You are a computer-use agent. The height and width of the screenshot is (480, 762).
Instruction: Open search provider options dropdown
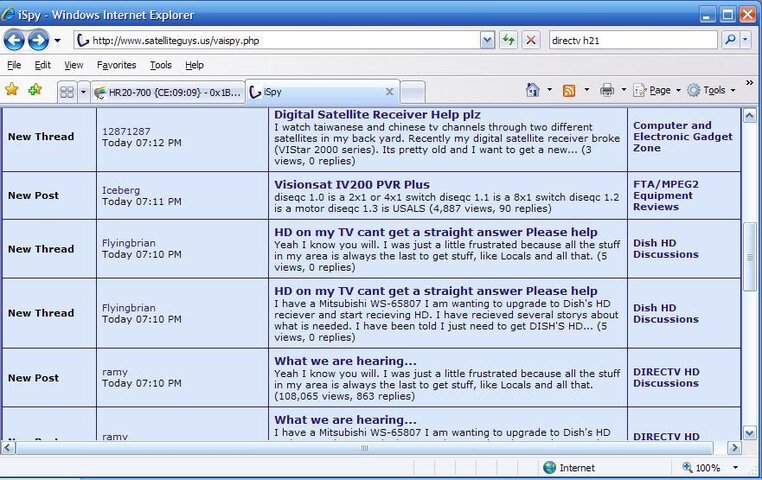(745, 40)
